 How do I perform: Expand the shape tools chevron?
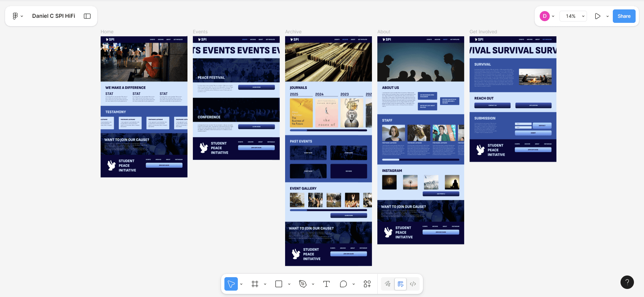(289, 284)
